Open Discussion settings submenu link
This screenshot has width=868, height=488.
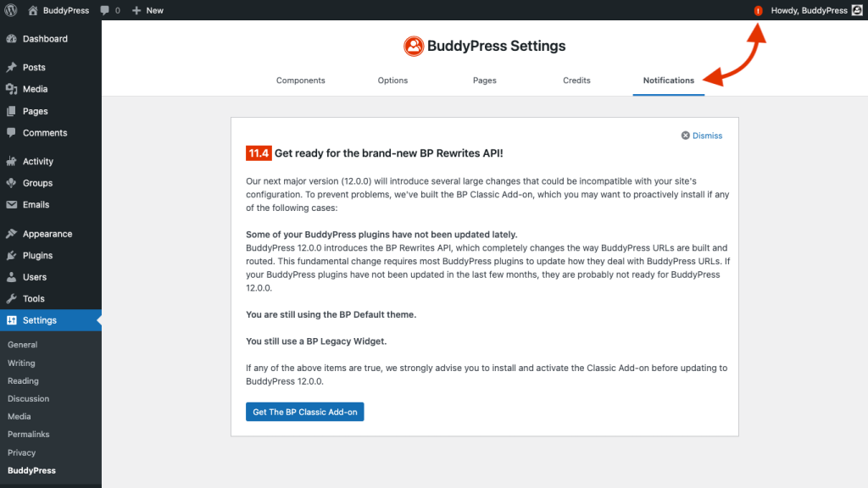click(x=28, y=398)
